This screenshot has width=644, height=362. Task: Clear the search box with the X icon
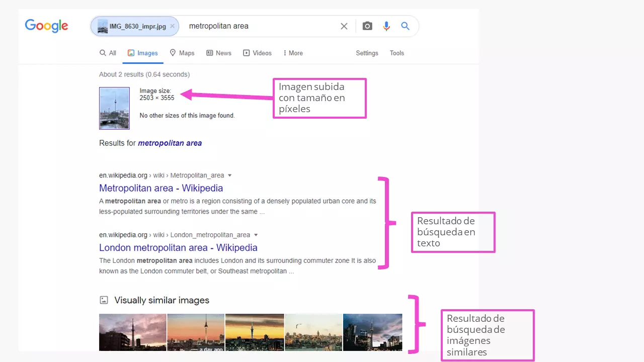(x=344, y=26)
